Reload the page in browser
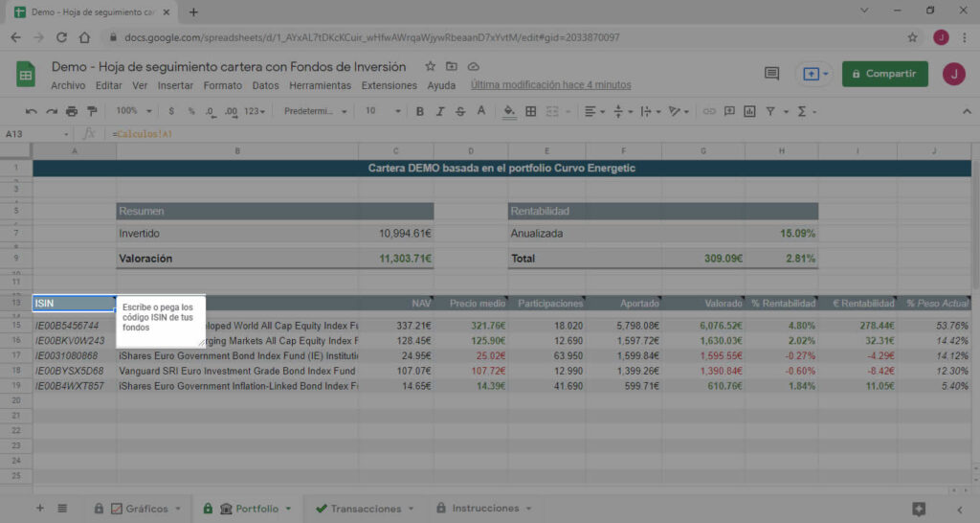980x523 pixels. click(61, 37)
